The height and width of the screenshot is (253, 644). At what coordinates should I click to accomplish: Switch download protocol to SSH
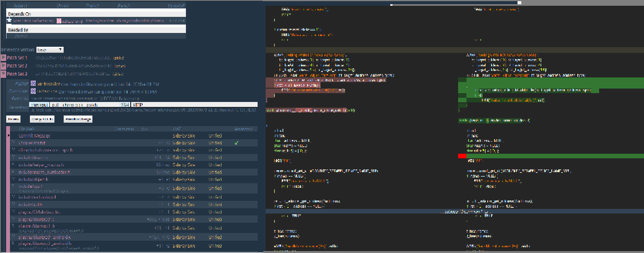(125, 105)
